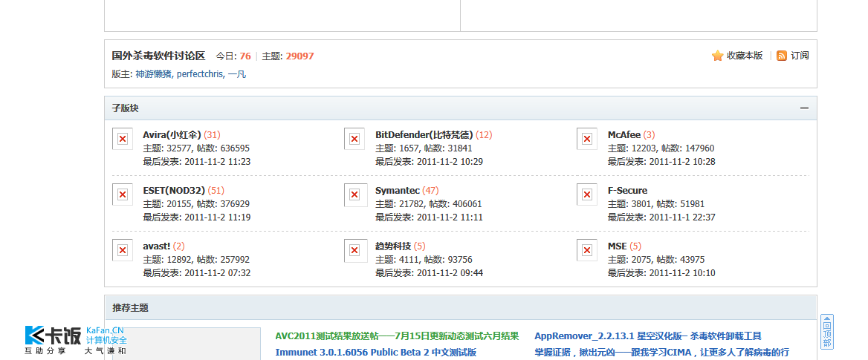This screenshot has height=360, width=868.
Task: Open moderator 一凡's profile
Action: click(237, 74)
